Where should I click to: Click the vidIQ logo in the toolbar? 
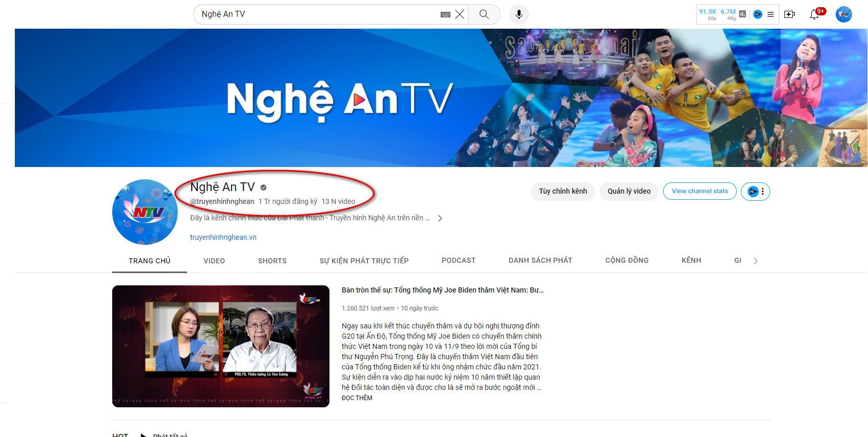click(x=758, y=14)
